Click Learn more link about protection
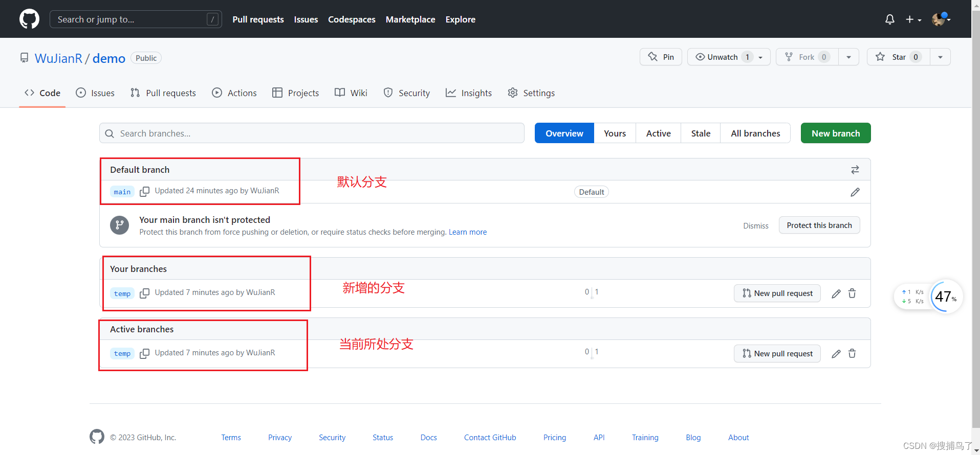This screenshot has height=455, width=980. pos(468,232)
